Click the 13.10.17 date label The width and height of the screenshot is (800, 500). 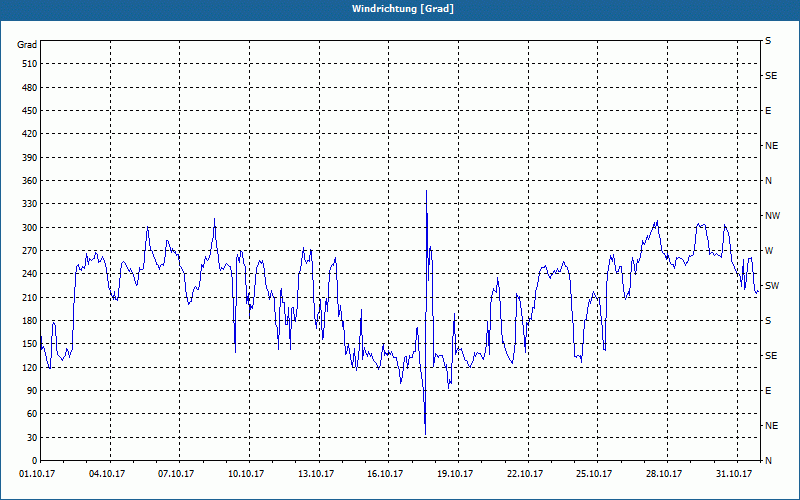click(316, 474)
